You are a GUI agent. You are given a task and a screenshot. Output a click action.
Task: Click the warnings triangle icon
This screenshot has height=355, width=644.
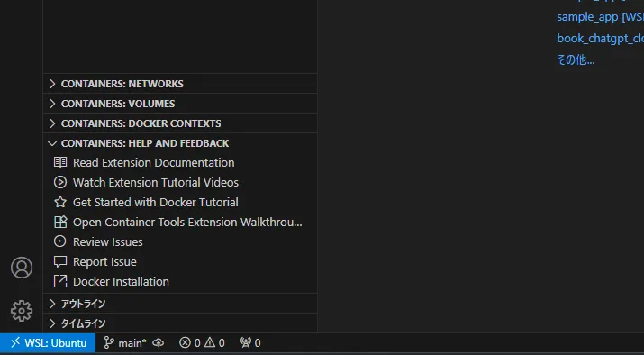click(x=210, y=342)
